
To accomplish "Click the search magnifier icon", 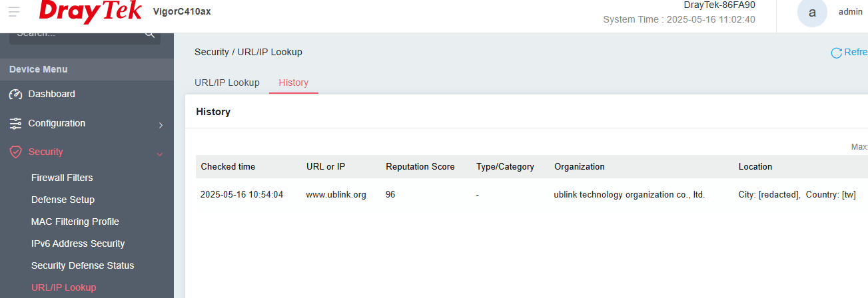I will pyautogui.click(x=150, y=33).
